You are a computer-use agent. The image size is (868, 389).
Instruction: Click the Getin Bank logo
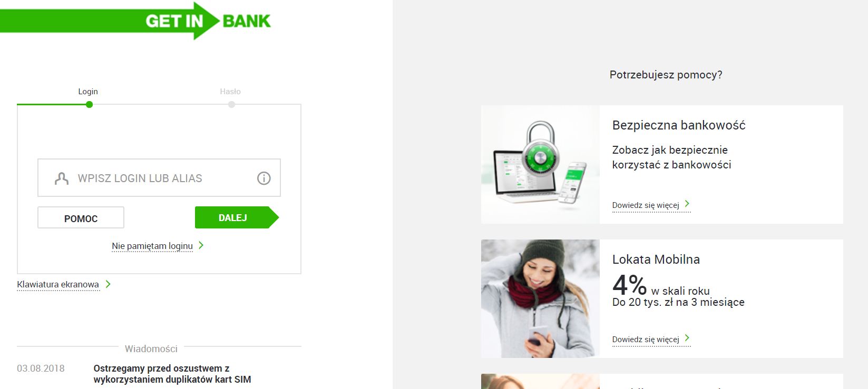click(x=136, y=21)
